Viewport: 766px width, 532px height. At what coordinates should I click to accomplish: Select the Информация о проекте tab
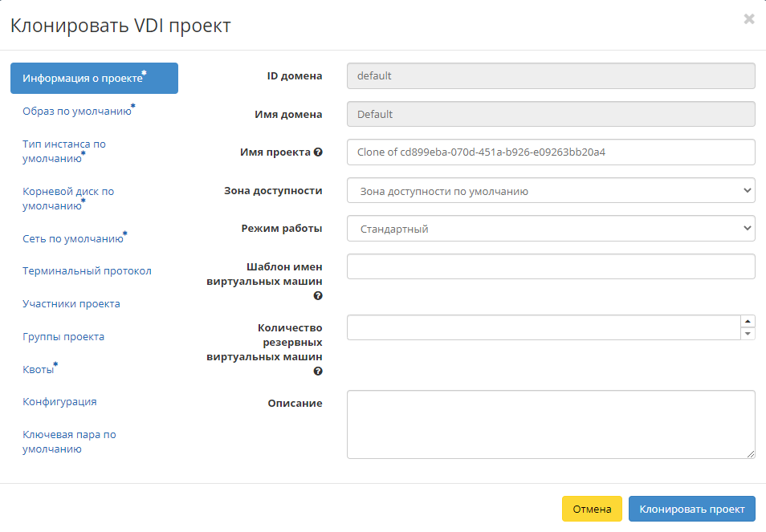point(94,79)
